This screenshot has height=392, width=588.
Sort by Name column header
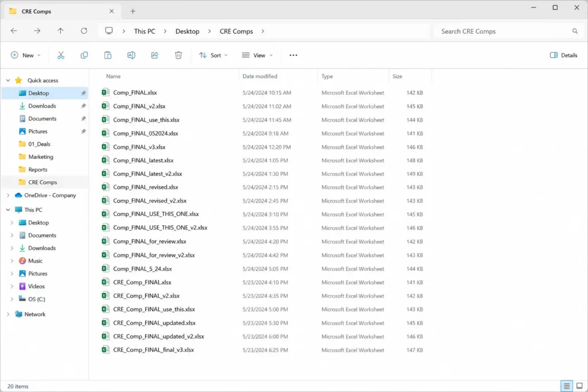point(113,76)
